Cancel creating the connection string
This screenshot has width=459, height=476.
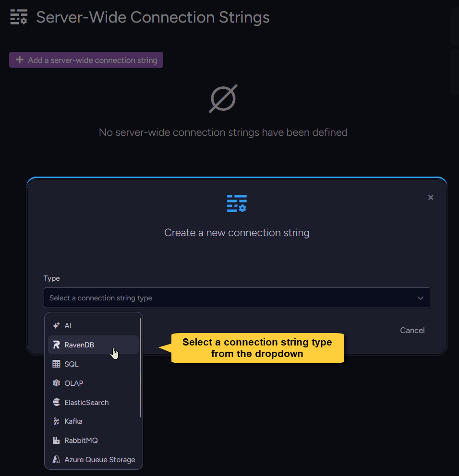tap(412, 330)
